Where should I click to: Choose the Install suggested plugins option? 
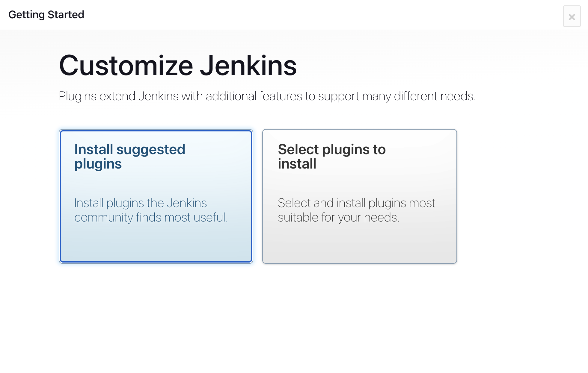[156, 196]
